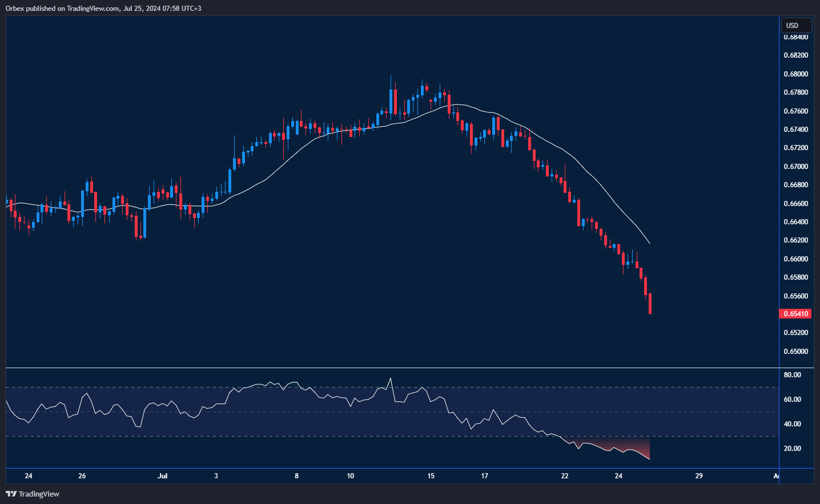
Task: Click the red 0.65410 current price label
Action: [795, 313]
